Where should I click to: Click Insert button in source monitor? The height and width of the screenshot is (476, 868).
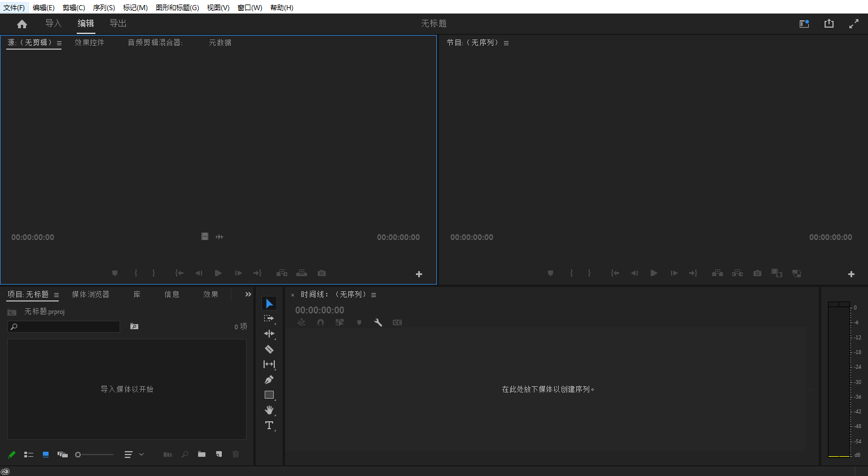282,273
